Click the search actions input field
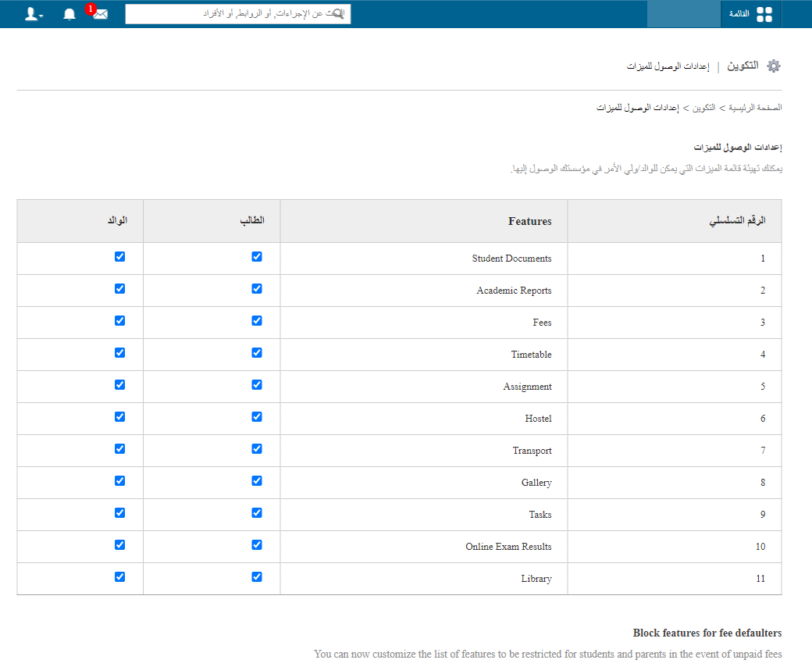The image size is (812, 667). pos(237,14)
